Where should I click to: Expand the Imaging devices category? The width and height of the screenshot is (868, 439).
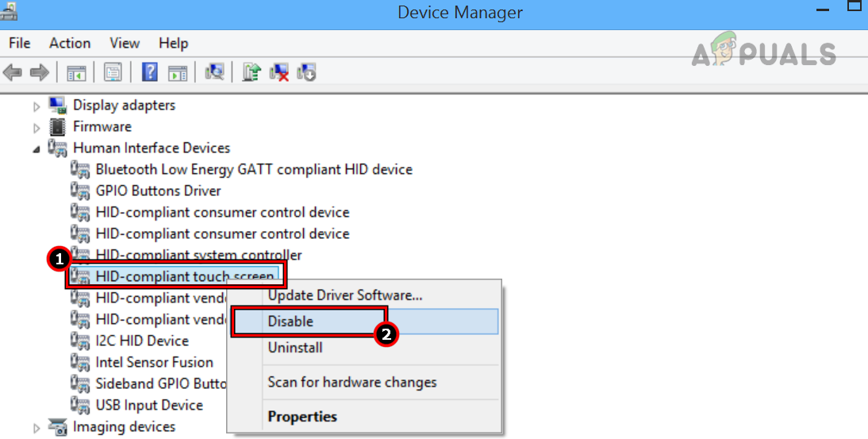point(36,427)
